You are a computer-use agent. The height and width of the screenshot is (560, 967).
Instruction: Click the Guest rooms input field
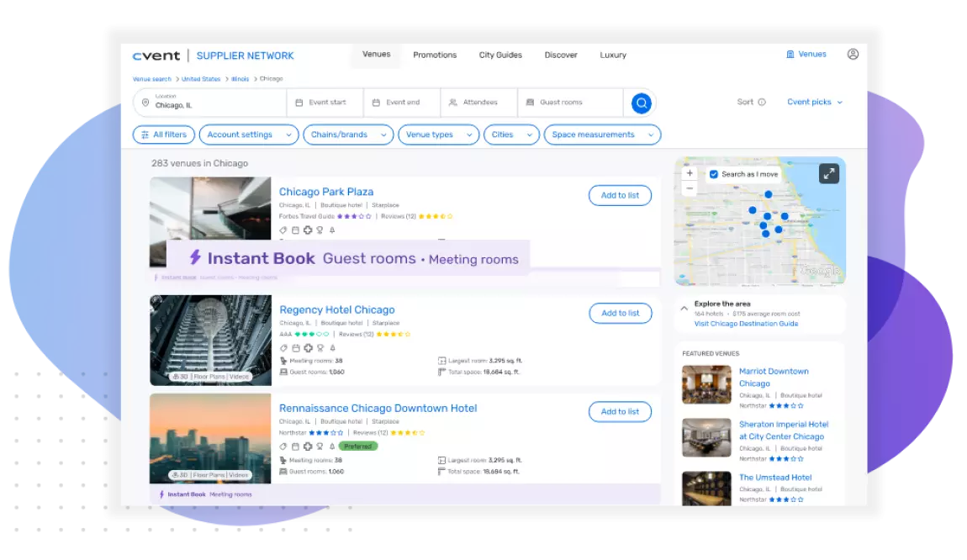[570, 103]
